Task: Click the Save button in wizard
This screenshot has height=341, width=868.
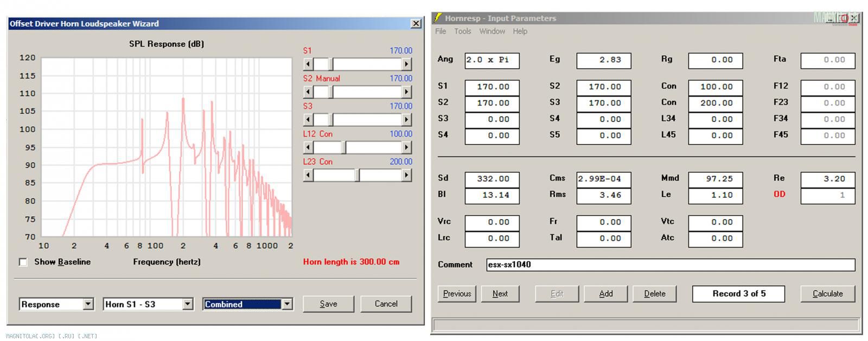Action: coord(328,304)
